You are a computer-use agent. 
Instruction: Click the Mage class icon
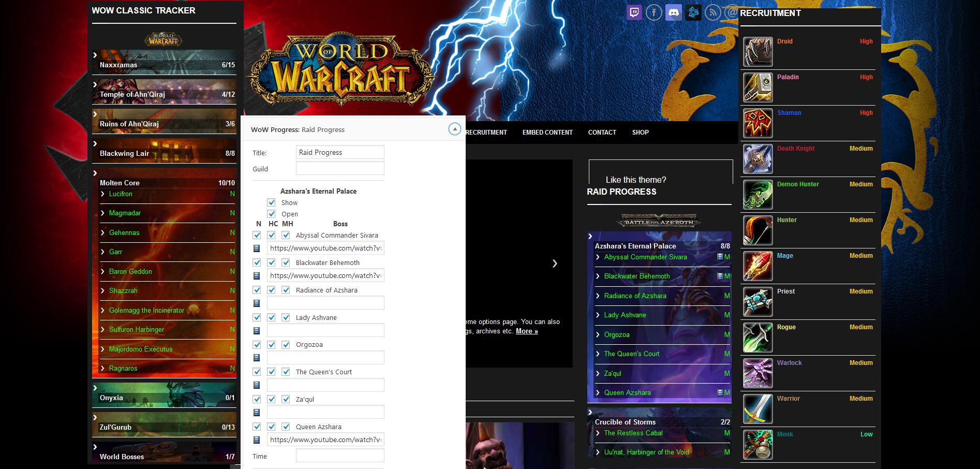tap(758, 266)
